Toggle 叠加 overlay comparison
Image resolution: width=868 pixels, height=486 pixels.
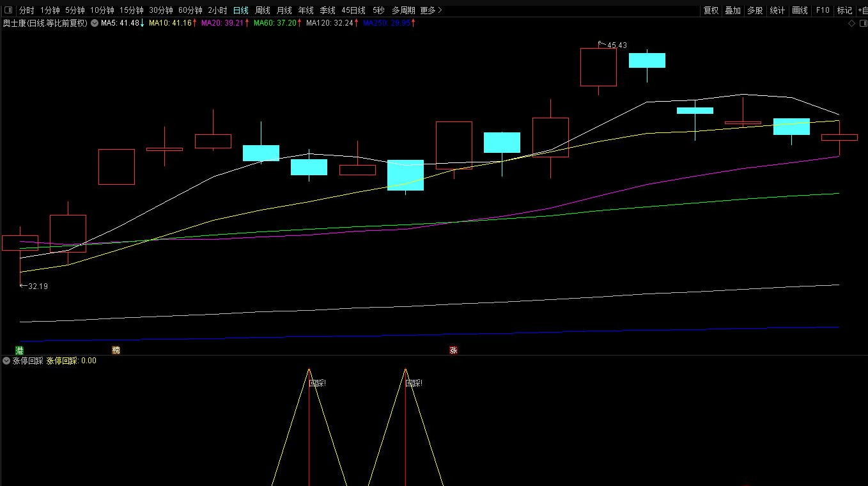[x=732, y=10]
